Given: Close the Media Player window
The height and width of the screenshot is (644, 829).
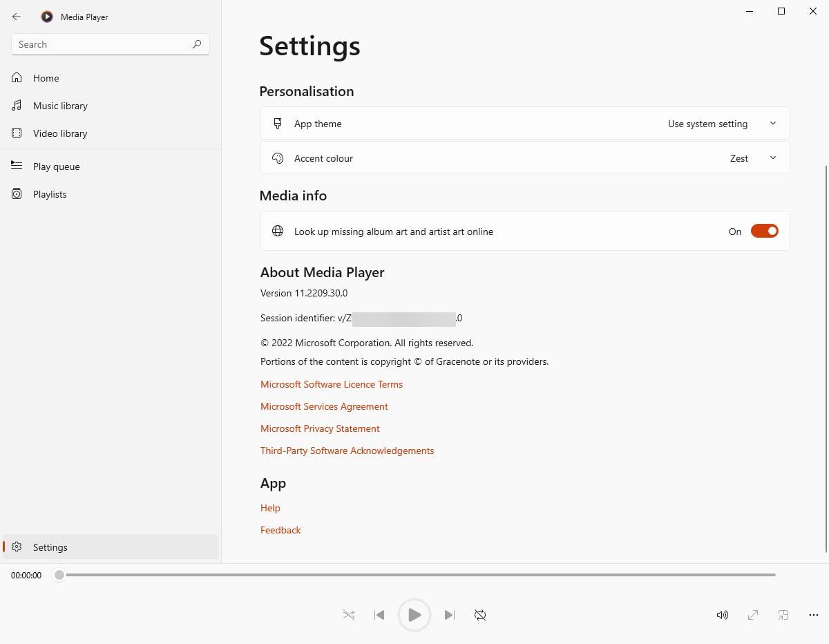Looking at the screenshot, I should point(813,11).
